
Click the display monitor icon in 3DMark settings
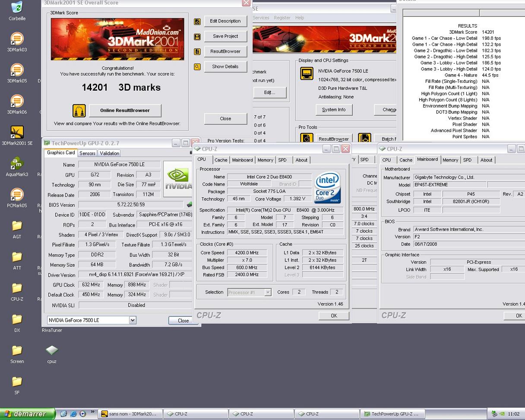(307, 73)
